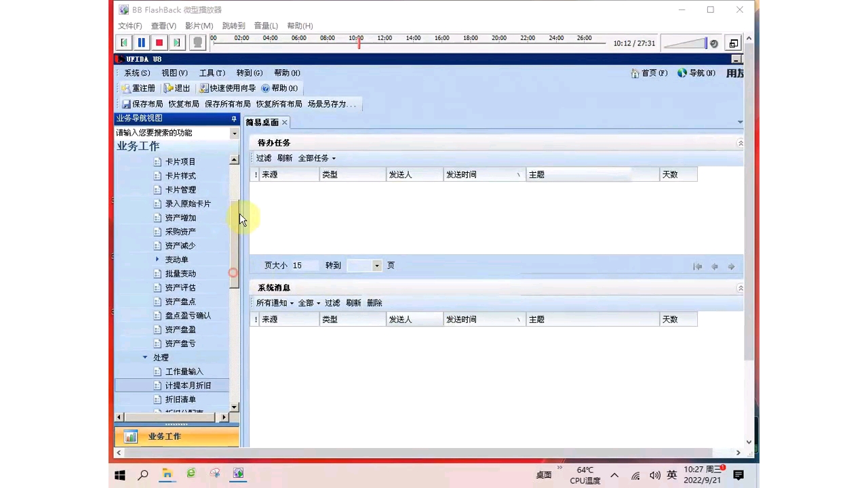Click the red stop icon in the player

tap(159, 42)
